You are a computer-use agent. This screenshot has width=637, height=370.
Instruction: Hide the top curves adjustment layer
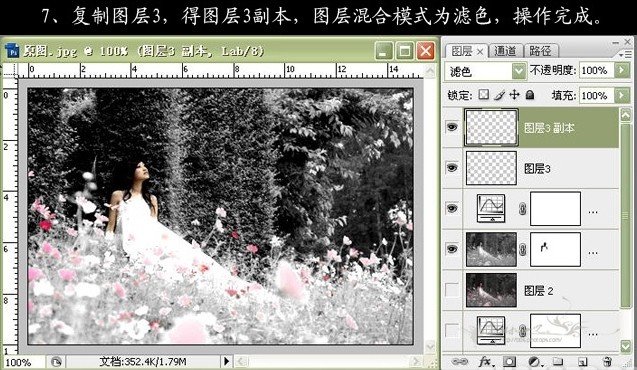click(x=452, y=208)
